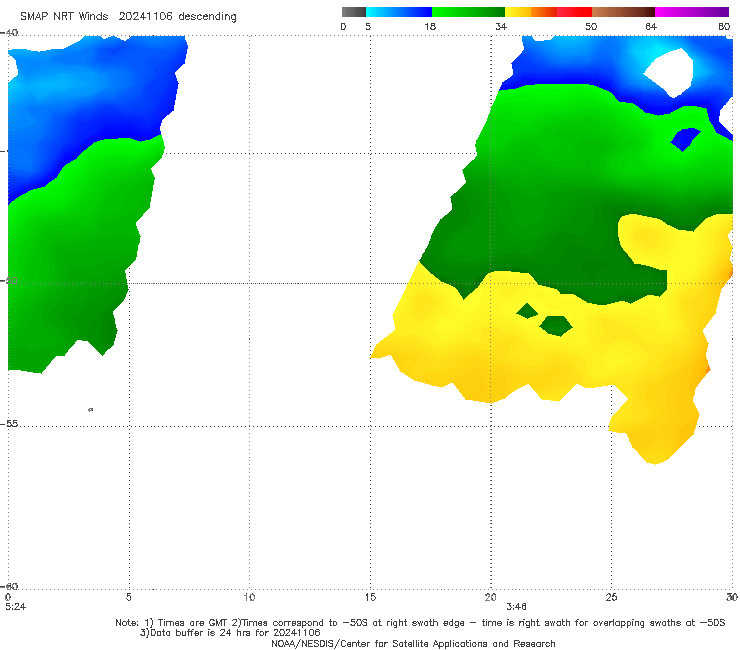Image resolution: width=740 pixels, height=650 pixels.
Task: Click the swath time '5:24'
Action: point(16,607)
